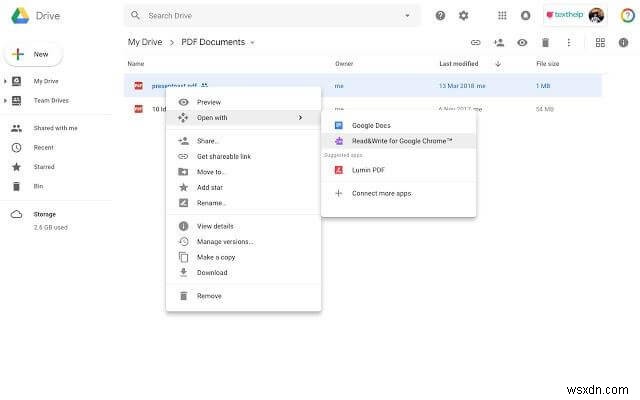Click Last modified column header
This screenshot has height=400, width=640.
(x=458, y=64)
